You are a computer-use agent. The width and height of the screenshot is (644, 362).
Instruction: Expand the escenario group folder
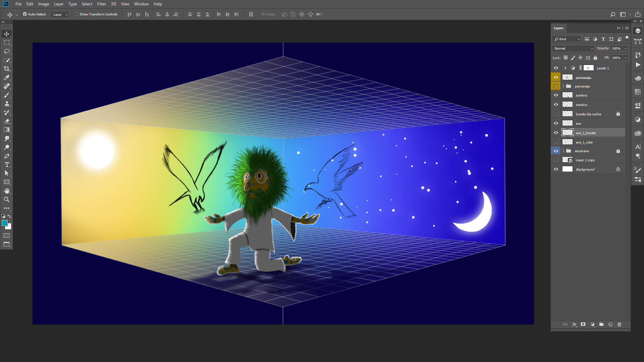click(x=563, y=151)
